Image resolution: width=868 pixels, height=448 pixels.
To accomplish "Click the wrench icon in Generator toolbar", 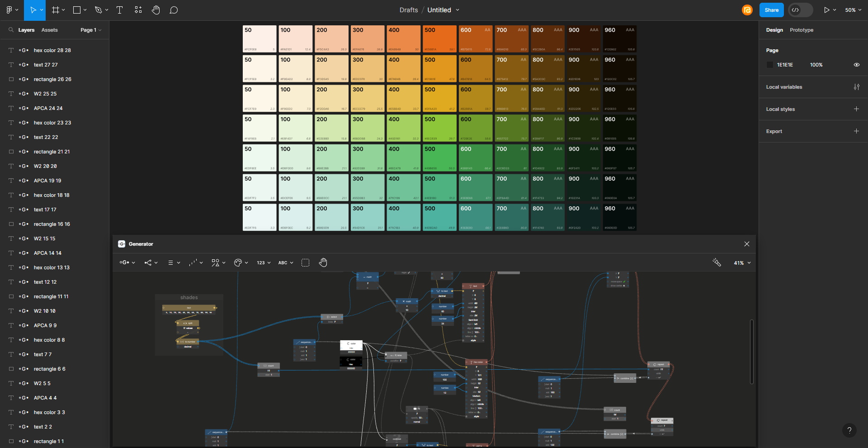I will 717,262.
